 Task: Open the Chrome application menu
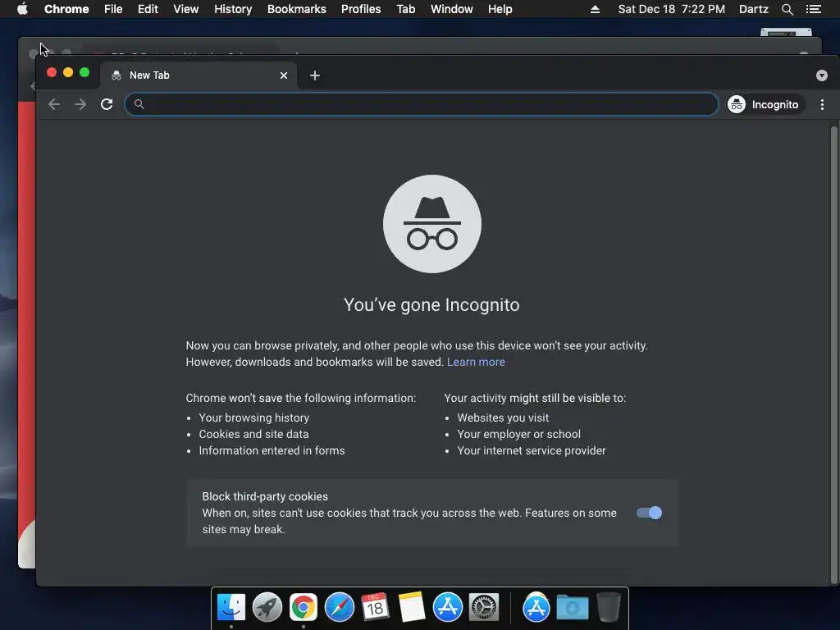(66, 9)
